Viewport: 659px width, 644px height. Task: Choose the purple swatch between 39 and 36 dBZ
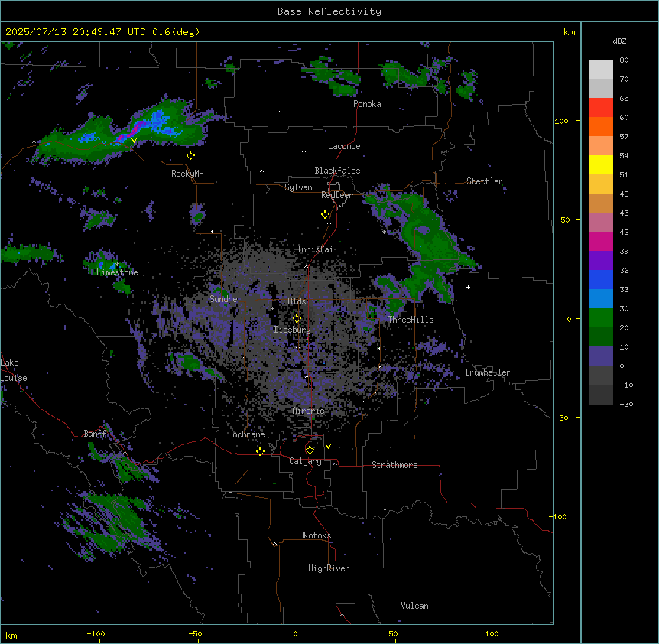point(601,261)
